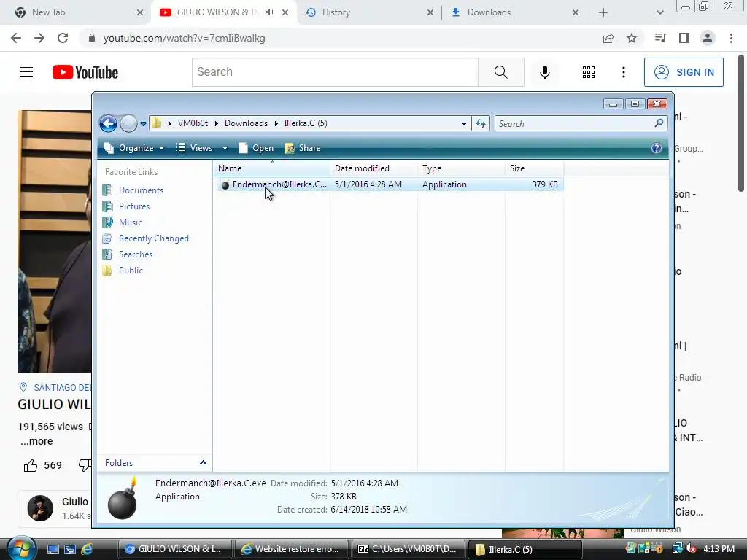Like the video with thumbs up
Screen dimensions: 747x560
[31, 465]
